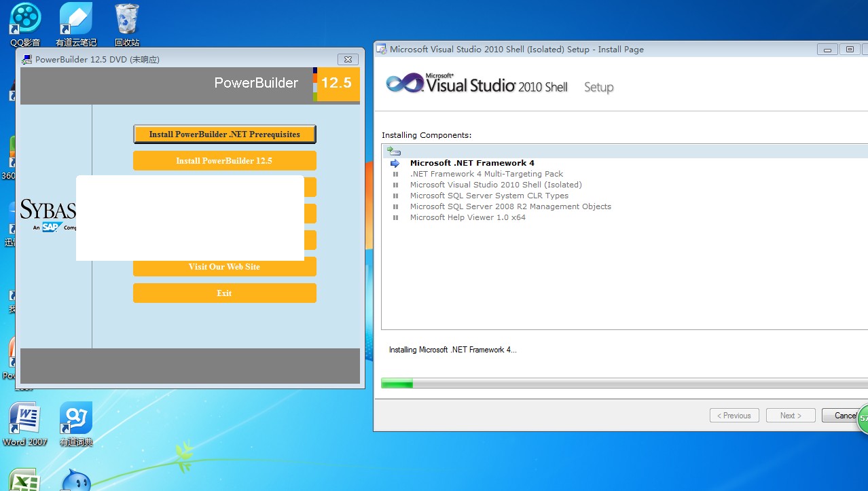Launch the Word 2007 desktop shortcut
The width and height of the screenshot is (868, 491).
25,424
